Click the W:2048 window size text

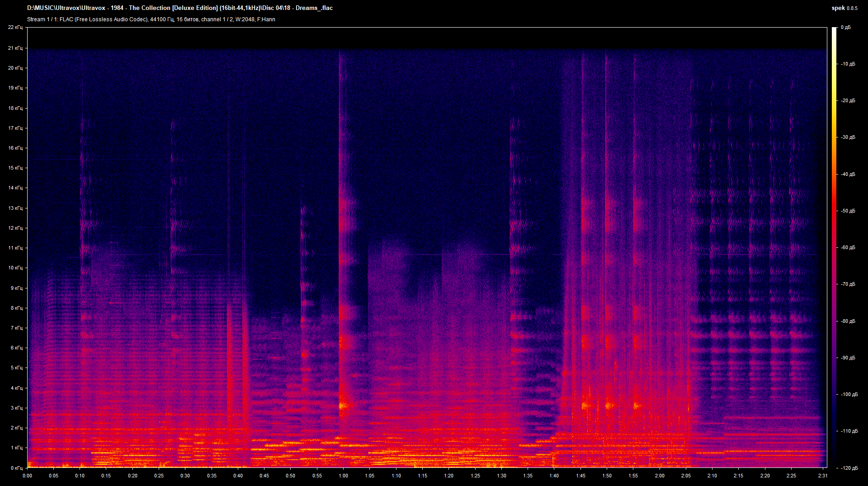pyautogui.click(x=245, y=19)
